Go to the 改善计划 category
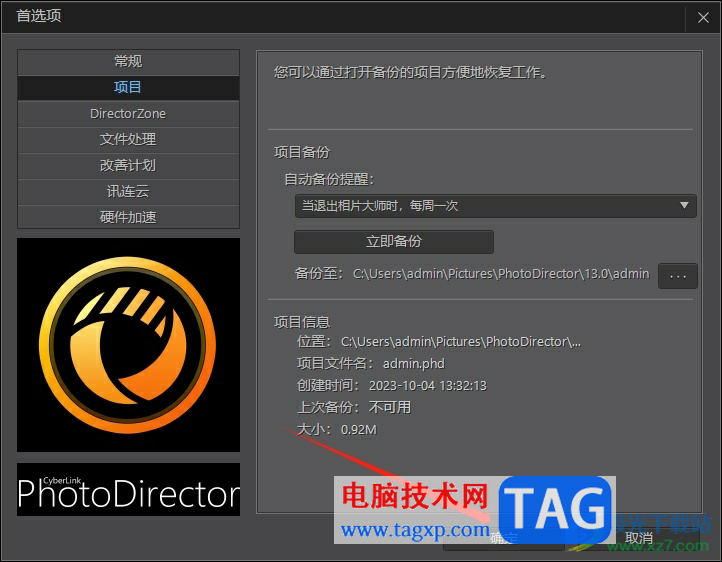Image resolution: width=722 pixels, height=562 pixels. coord(128,165)
